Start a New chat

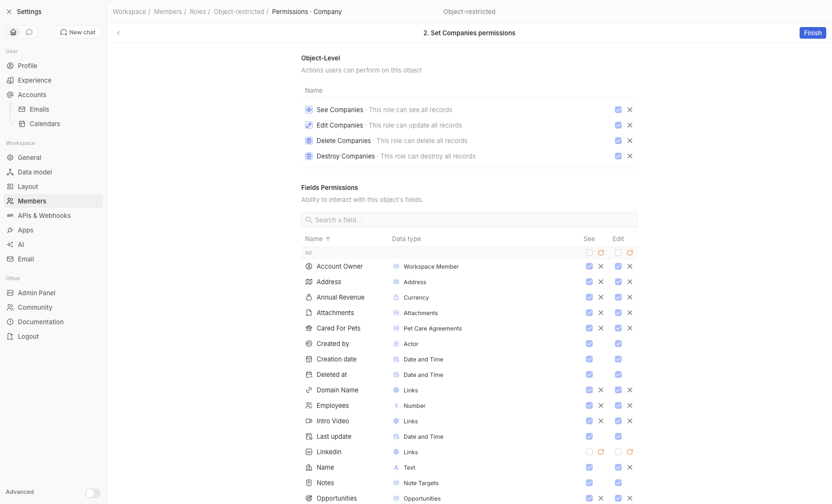[x=77, y=32]
